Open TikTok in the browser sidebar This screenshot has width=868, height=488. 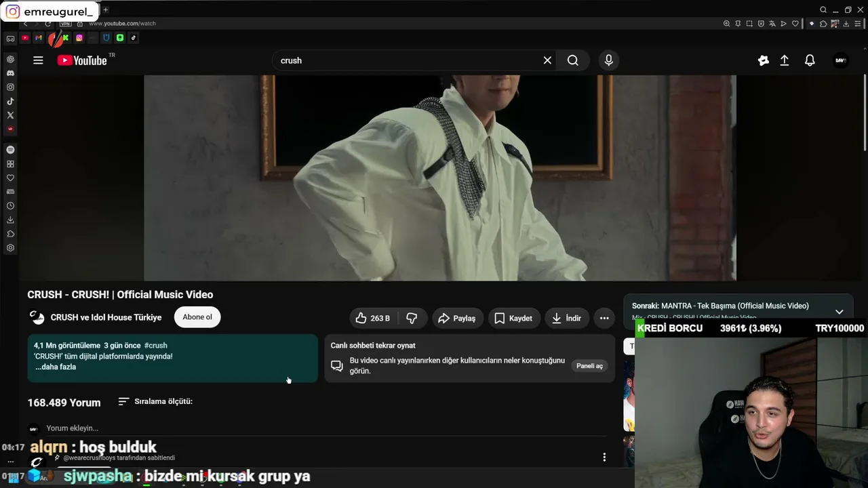tap(10, 101)
